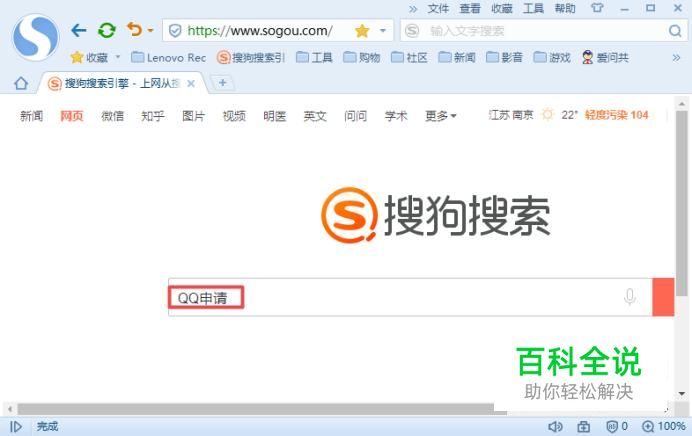Click the sunny weather icon
Viewport: 692px width, 436px height.
[x=547, y=115]
